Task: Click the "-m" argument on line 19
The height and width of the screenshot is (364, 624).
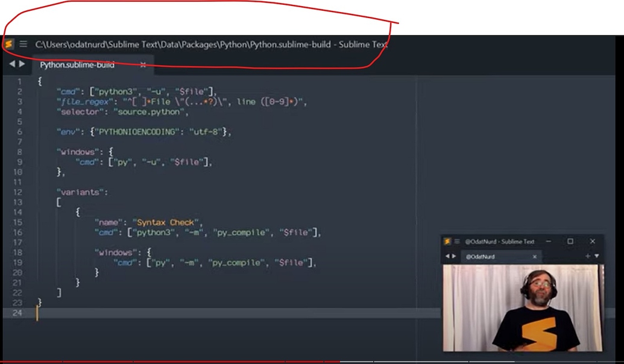Action: [189, 263]
